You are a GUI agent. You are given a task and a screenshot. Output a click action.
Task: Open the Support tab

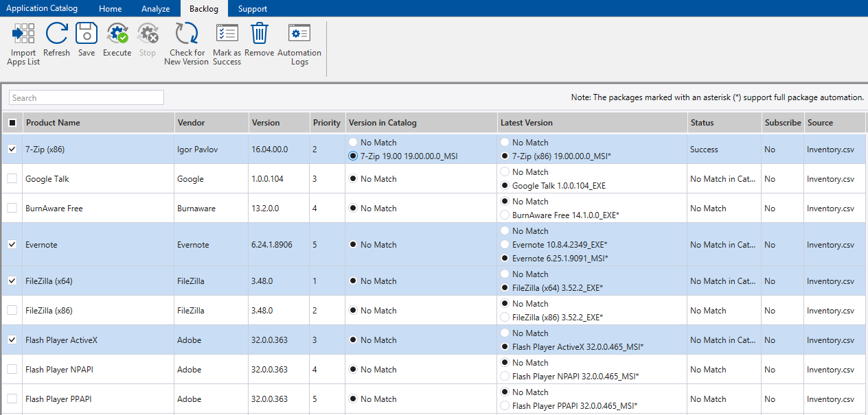[253, 9]
